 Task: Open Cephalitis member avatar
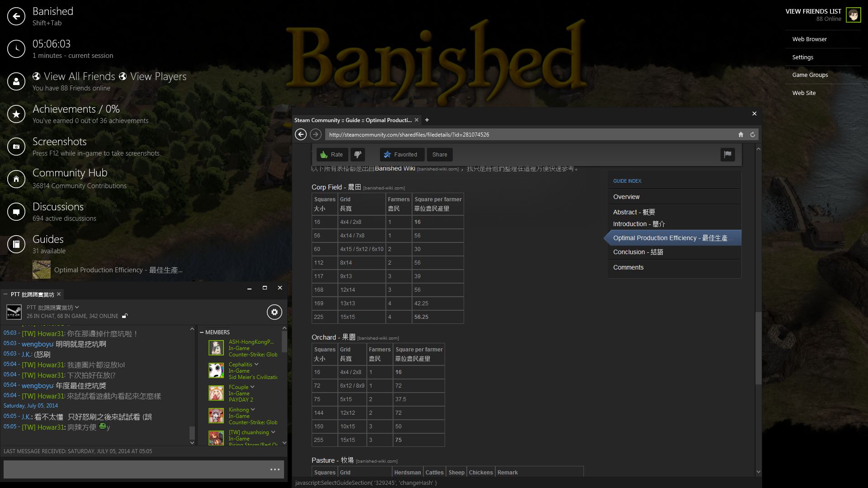(x=216, y=370)
